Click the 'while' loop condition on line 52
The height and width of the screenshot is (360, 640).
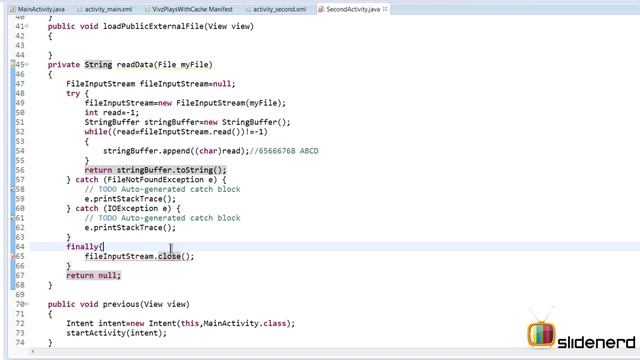coord(176,132)
